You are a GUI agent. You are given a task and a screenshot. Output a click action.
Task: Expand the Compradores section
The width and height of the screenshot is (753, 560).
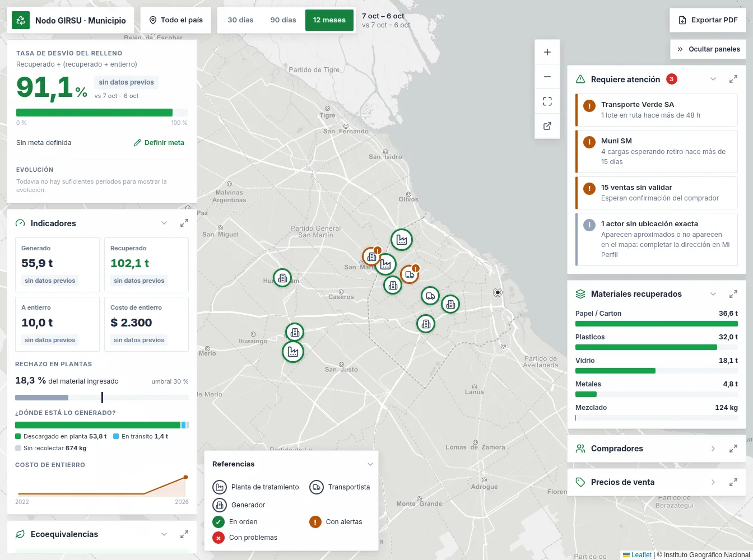(713, 449)
